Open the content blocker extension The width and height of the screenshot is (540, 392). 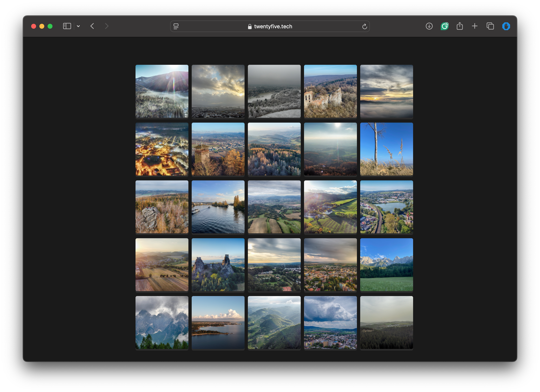506,26
